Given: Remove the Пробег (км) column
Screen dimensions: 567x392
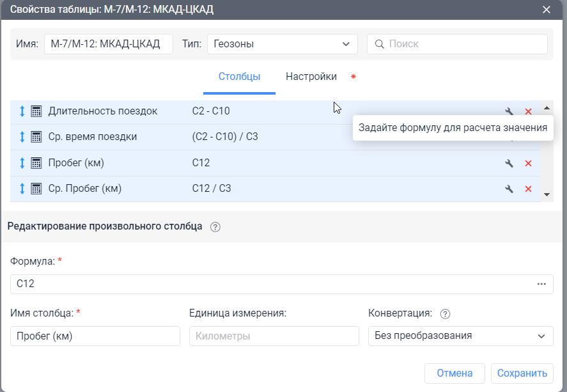Looking at the screenshot, I should (x=528, y=163).
